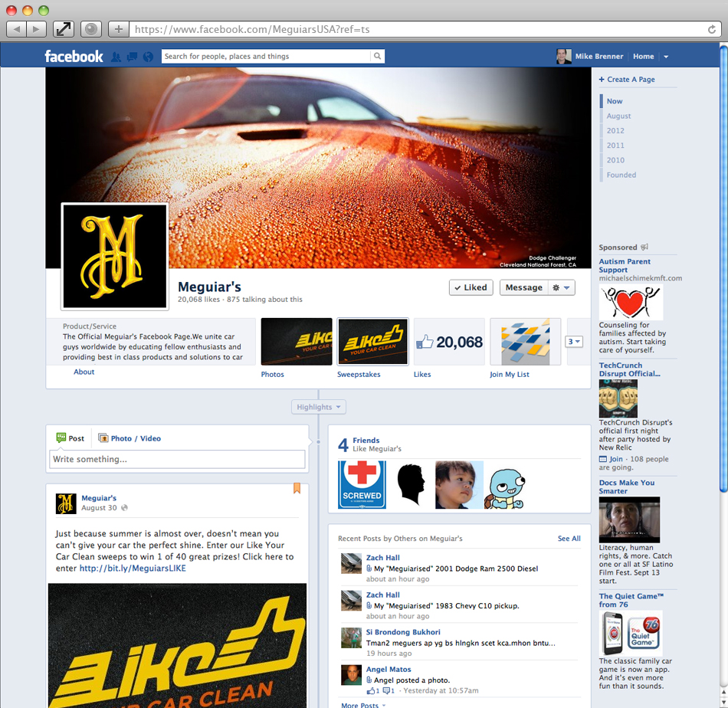
Task: Click the search magnifier in the search bar
Action: coord(376,56)
